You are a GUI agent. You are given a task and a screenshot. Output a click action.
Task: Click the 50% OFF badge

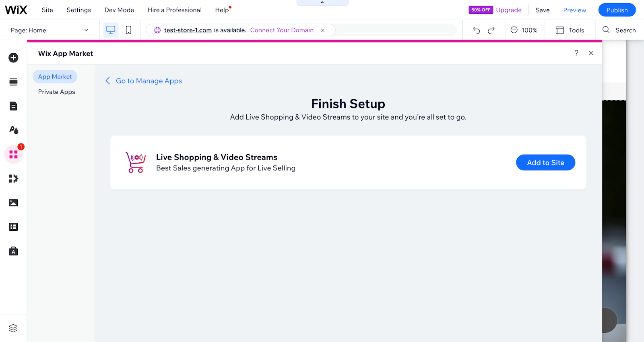pyautogui.click(x=481, y=10)
